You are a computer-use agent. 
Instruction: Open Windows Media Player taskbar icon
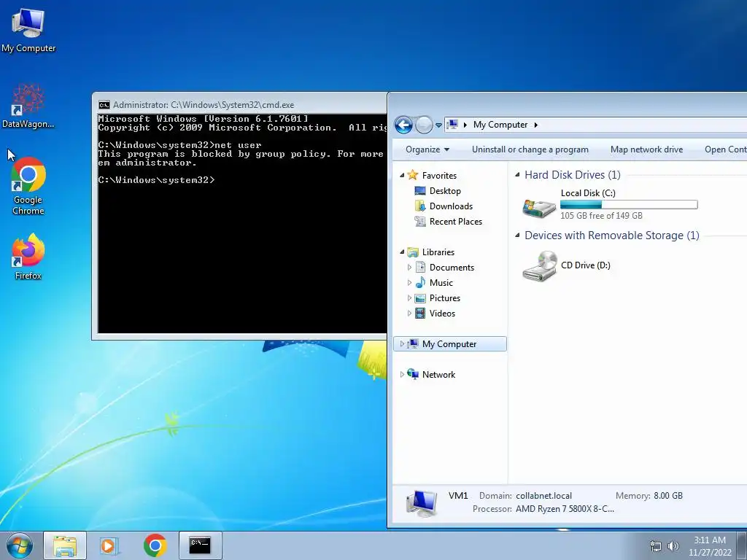pos(109,545)
